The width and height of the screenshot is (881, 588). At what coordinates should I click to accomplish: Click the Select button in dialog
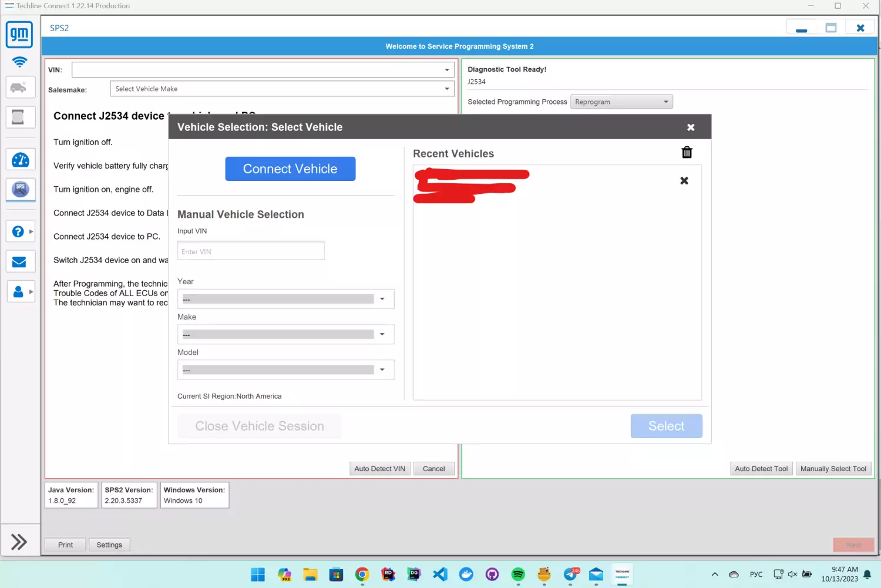pyautogui.click(x=667, y=426)
